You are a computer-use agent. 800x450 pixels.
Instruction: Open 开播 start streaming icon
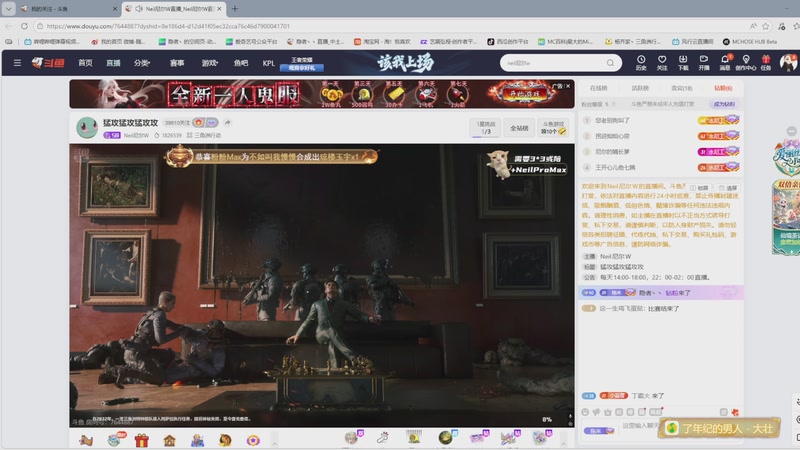click(704, 63)
